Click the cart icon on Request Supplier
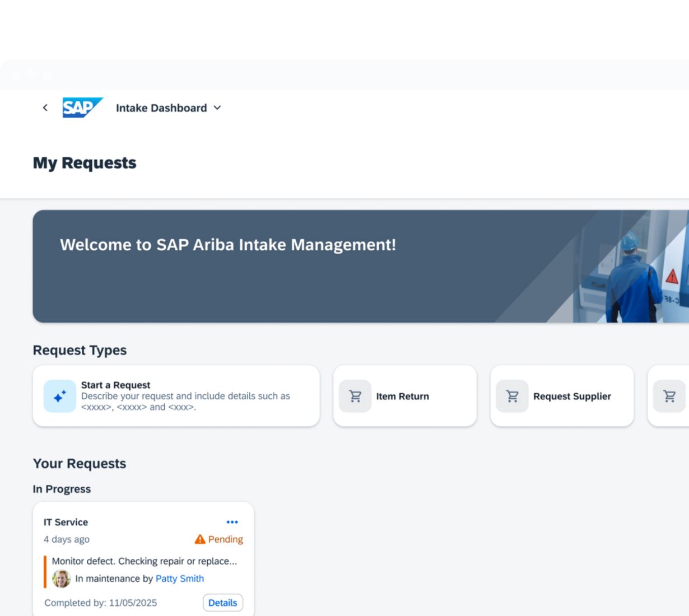This screenshot has height=616, width=689. click(x=512, y=396)
